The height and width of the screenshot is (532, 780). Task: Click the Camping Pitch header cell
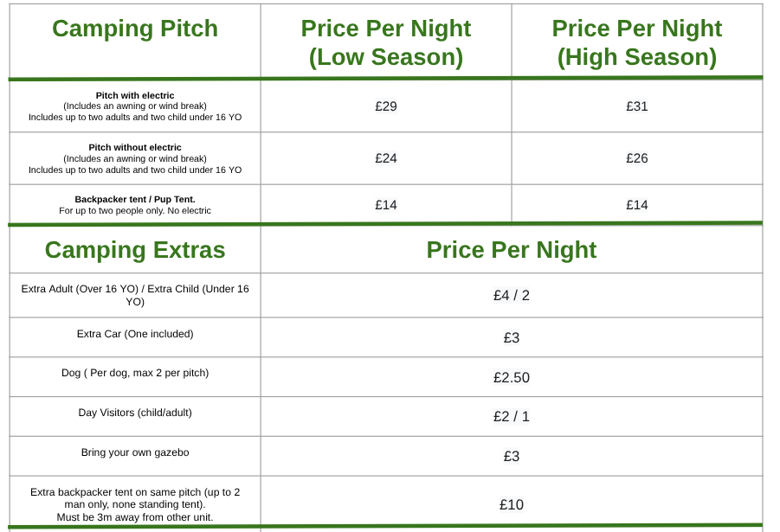click(x=135, y=29)
